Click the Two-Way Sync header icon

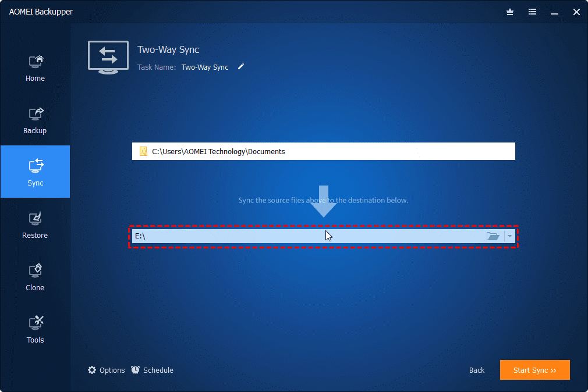(108, 56)
